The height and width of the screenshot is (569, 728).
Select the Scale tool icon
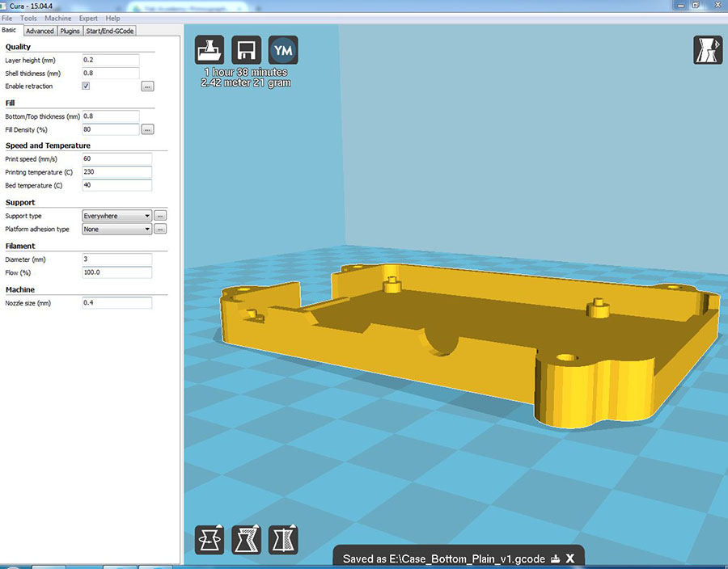coord(246,540)
